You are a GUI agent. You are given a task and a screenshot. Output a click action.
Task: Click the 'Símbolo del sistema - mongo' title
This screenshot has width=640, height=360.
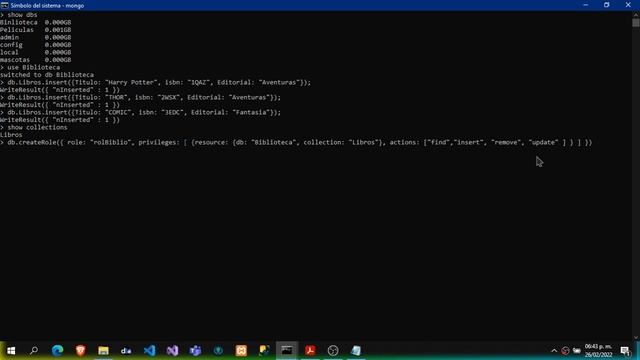pyautogui.click(x=47, y=5)
